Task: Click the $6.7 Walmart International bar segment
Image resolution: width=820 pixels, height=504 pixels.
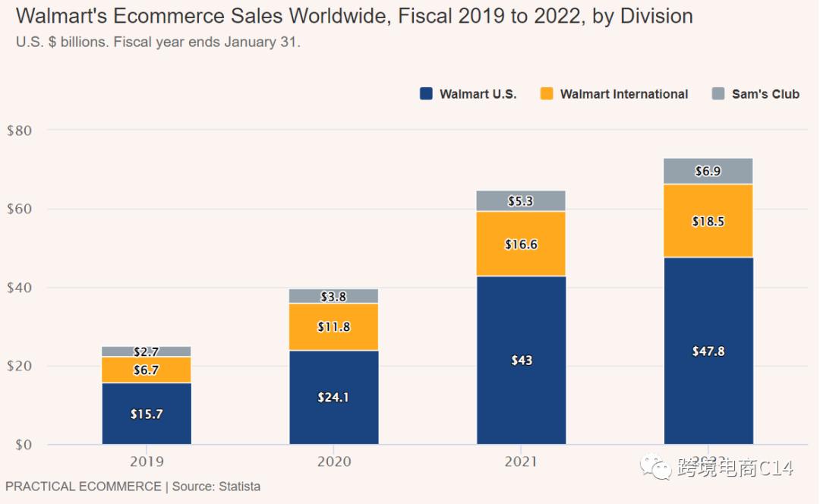Action: [147, 370]
